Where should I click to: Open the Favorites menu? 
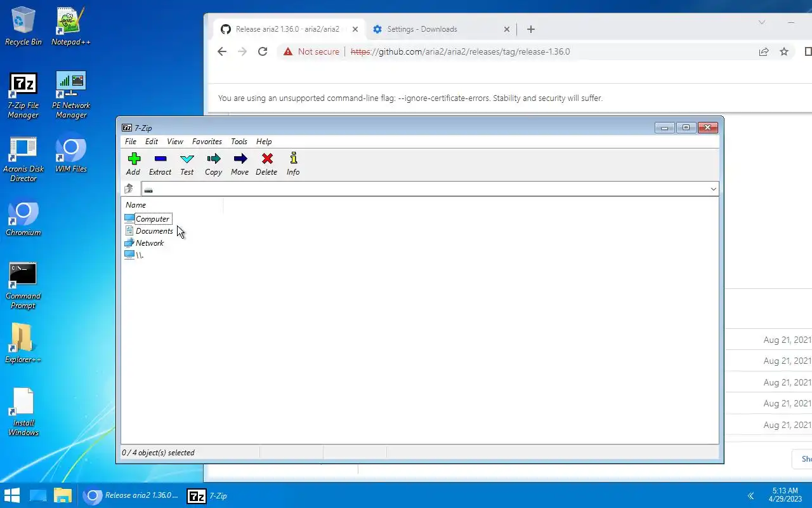[x=207, y=142]
